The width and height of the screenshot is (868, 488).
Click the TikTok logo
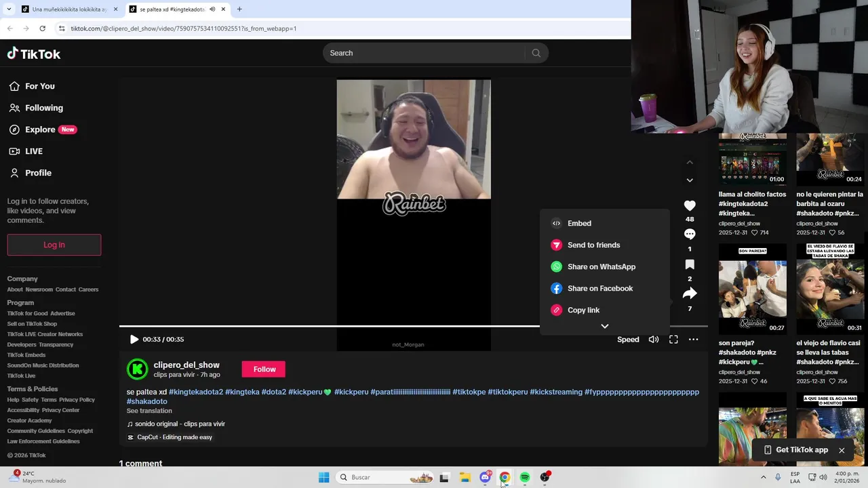34,54
